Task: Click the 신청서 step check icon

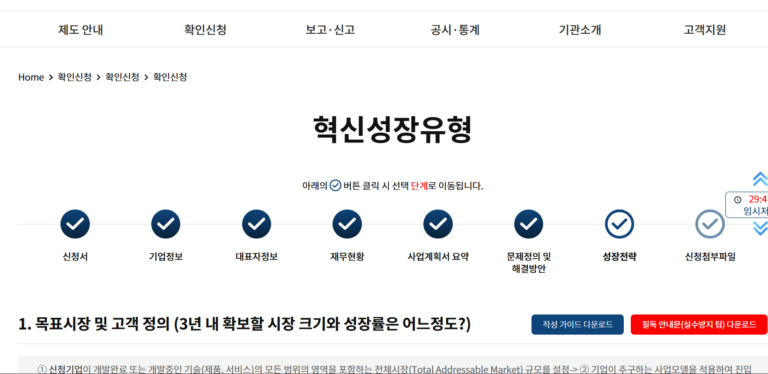Action: click(x=75, y=224)
